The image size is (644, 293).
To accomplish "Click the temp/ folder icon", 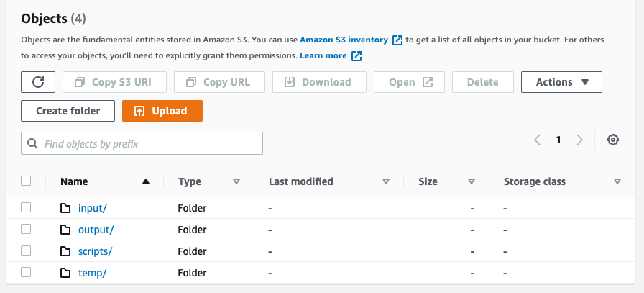I will coord(66,273).
